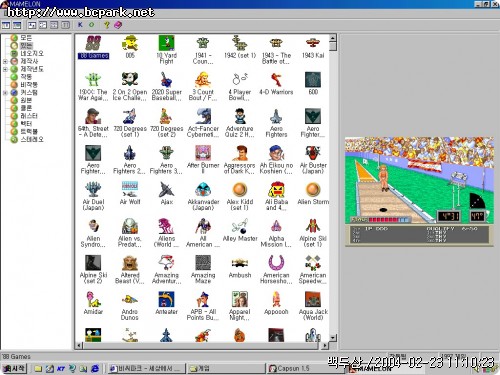Switch to the 비씨파크 taskbar window
The width and height of the screenshot is (500, 375).
click(147, 368)
